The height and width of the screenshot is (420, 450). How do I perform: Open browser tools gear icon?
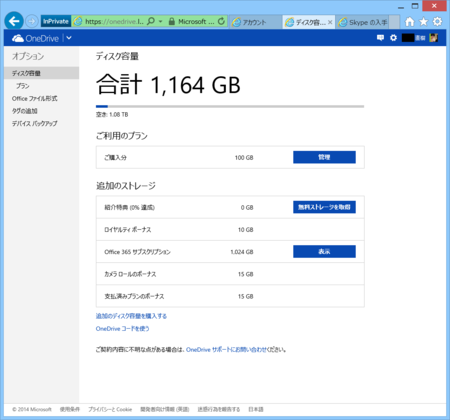tap(437, 22)
